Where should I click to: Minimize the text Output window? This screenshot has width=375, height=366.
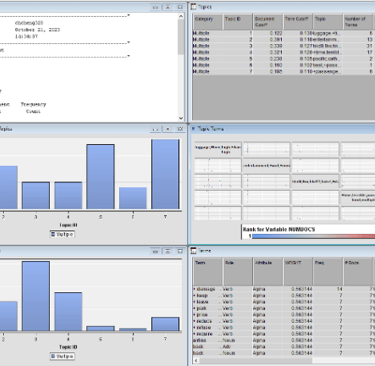point(156,7)
